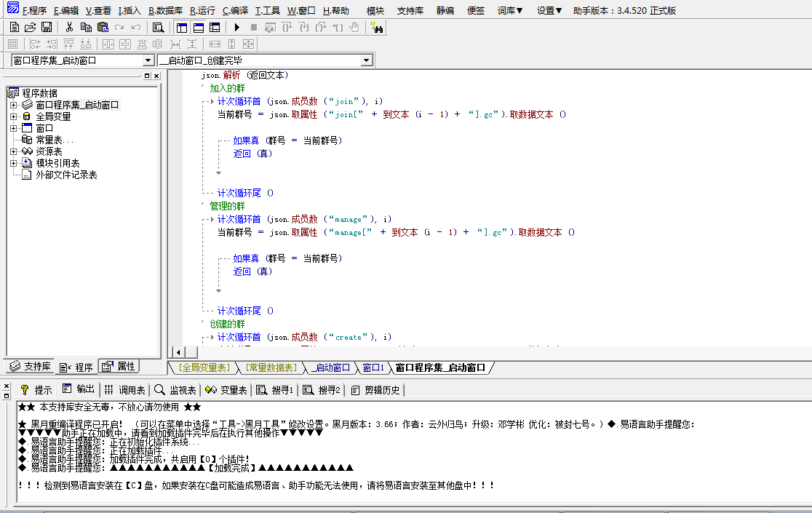Click the Open file folder icon
The height and width of the screenshot is (513, 812).
(31, 28)
